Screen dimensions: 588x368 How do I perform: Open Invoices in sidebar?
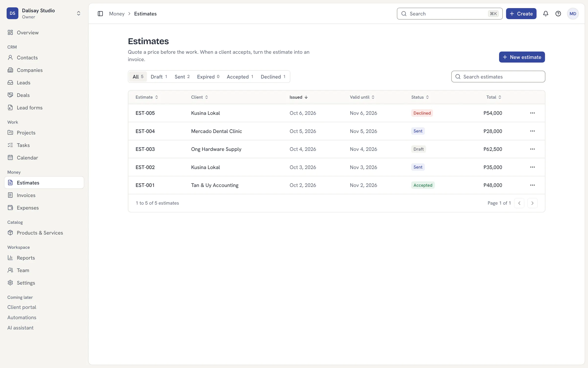point(44,195)
